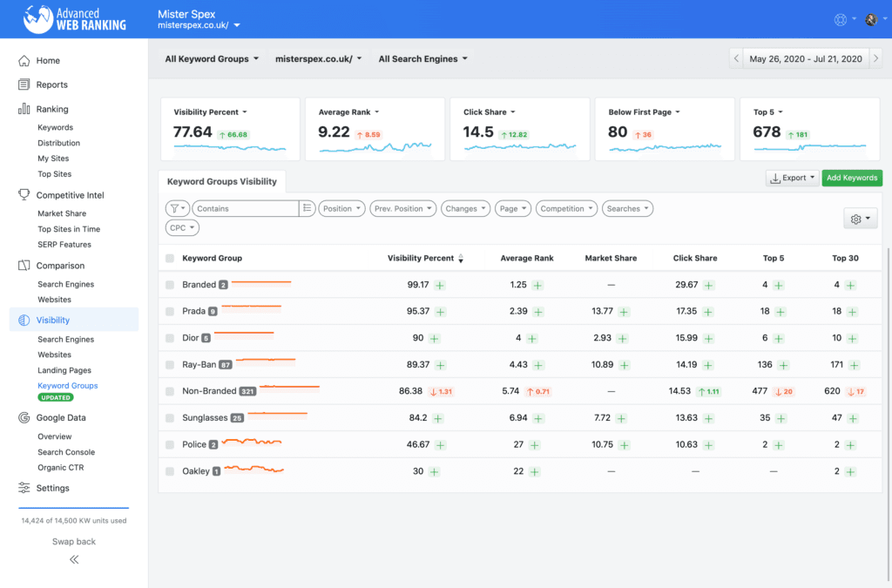
Task: Open the misterspex.co.uk/ filter dropdown
Action: pyautogui.click(x=318, y=58)
